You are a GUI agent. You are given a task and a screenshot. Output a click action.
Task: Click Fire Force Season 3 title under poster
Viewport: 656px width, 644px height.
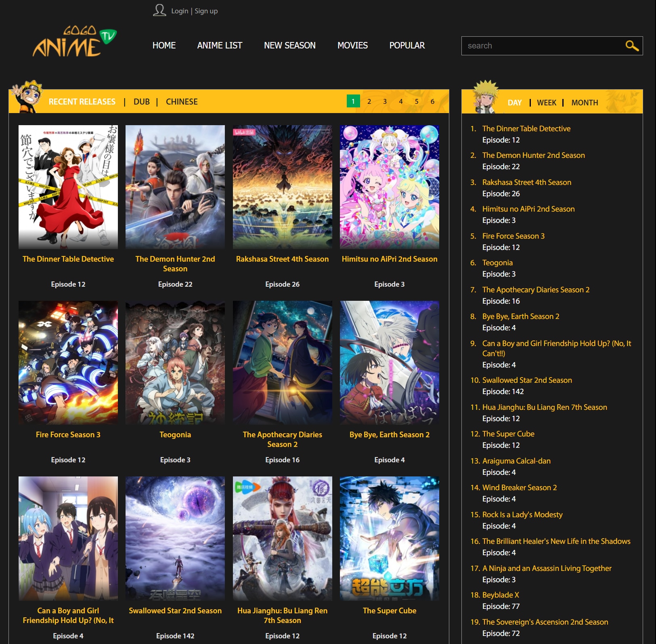coord(68,434)
